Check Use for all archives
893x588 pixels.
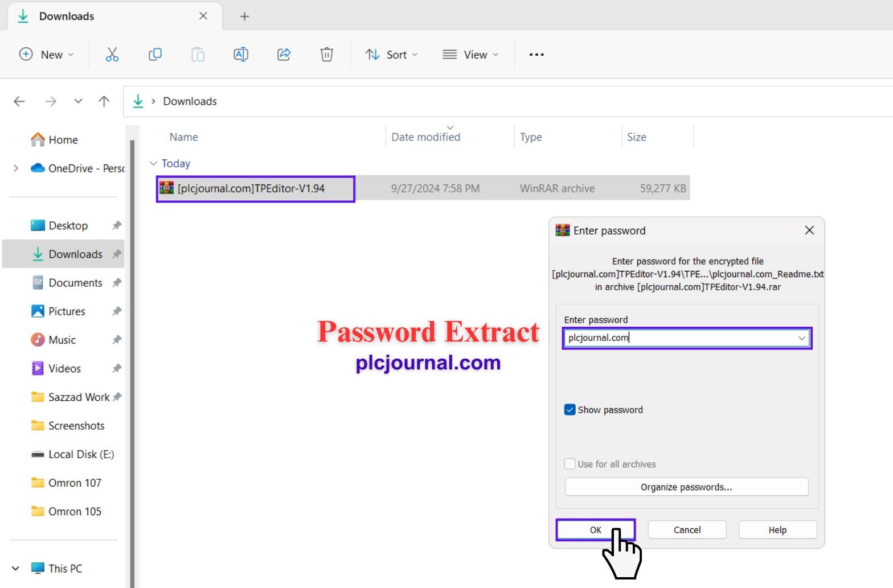click(x=570, y=464)
